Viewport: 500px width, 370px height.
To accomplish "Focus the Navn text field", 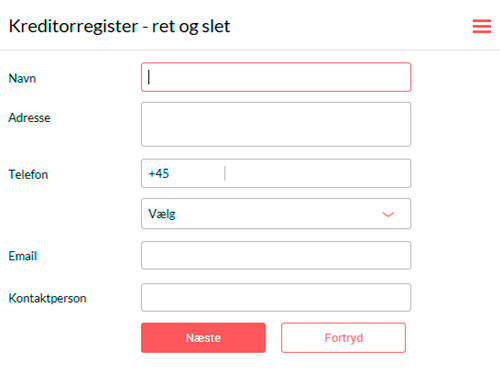I will pyautogui.click(x=276, y=77).
